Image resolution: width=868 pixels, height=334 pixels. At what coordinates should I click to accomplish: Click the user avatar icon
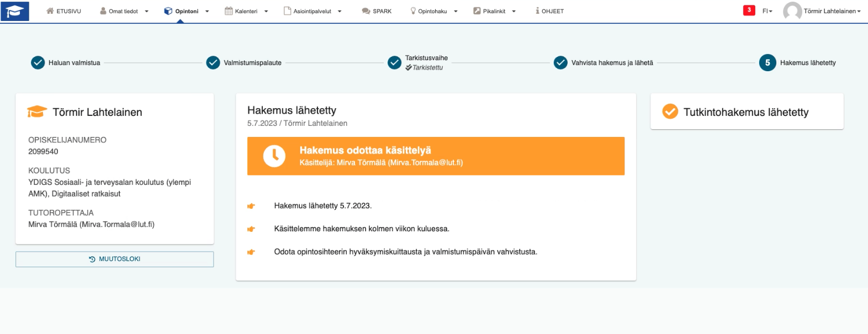(x=792, y=11)
